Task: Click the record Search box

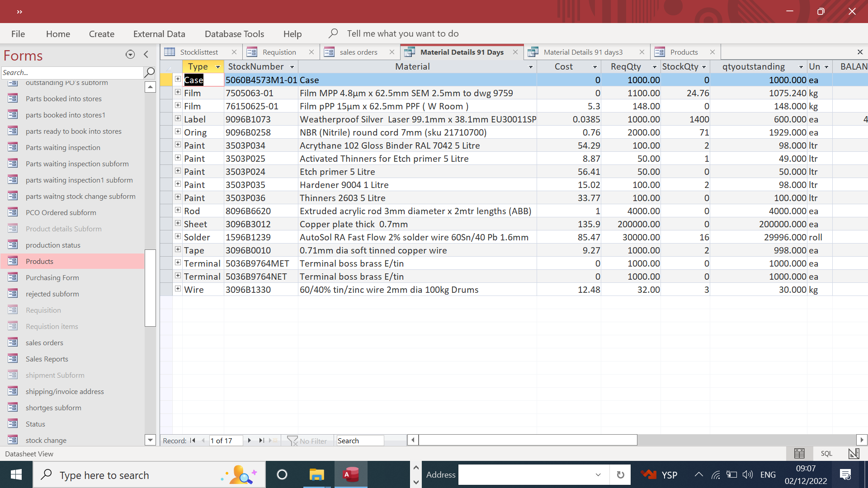Action: tap(360, 441)
